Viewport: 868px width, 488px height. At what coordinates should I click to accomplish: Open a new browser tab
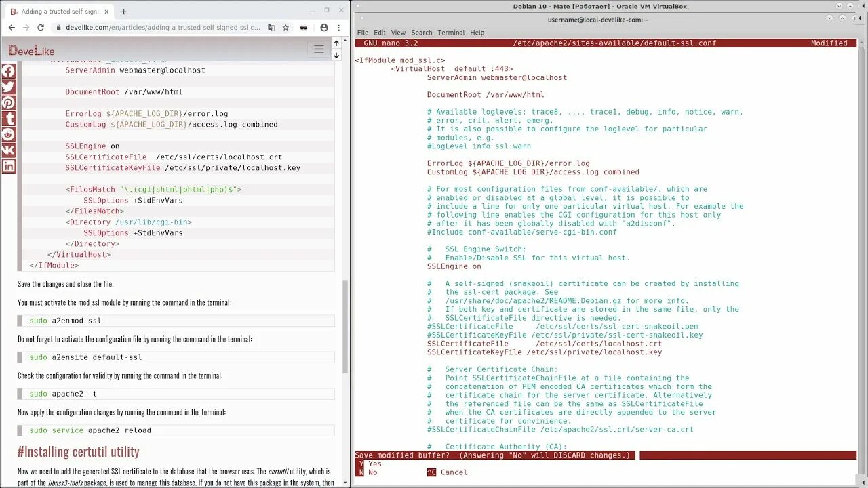123,12
